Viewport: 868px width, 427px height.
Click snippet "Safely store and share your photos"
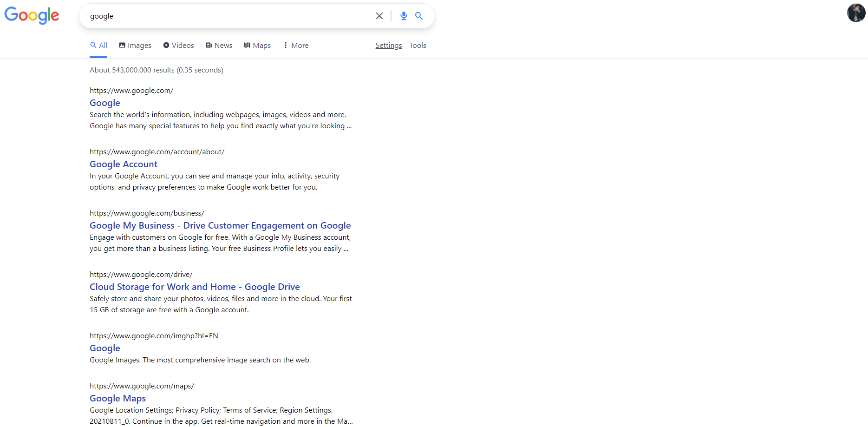[x=221, y=304]
